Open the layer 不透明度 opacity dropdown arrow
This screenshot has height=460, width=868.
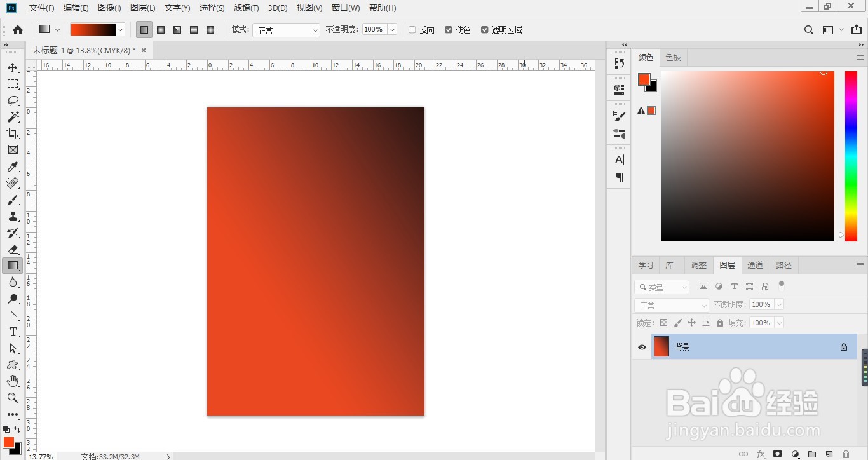pyautogui.click(x=779, y=305)
